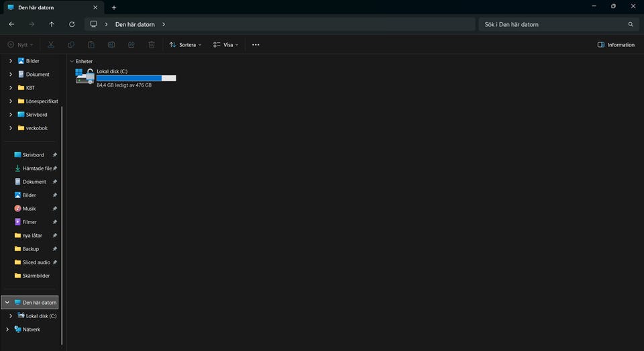Image resolution: width=644 pixels, height=351 pixels.
Task: Expand the Dokument tree node
Action: click(x=11, y=74)
